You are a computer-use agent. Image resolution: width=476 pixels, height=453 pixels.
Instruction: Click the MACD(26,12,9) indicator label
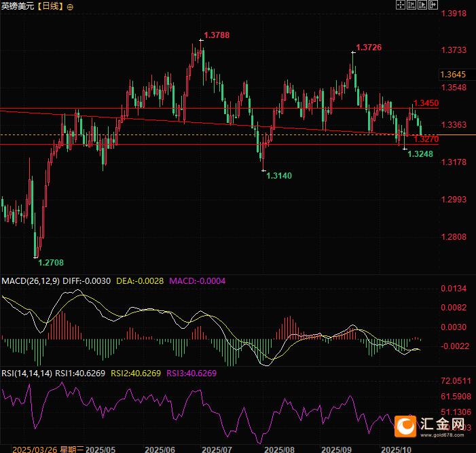point(31,281)
